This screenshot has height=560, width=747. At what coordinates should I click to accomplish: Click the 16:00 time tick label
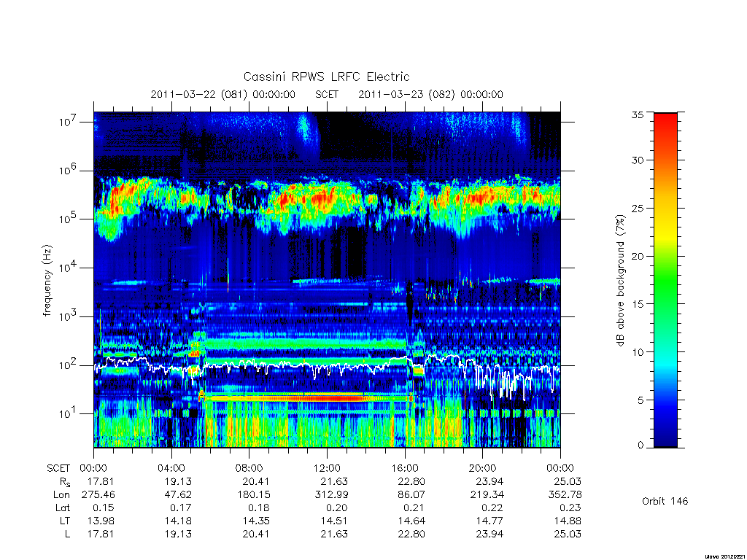click(405, 468)
